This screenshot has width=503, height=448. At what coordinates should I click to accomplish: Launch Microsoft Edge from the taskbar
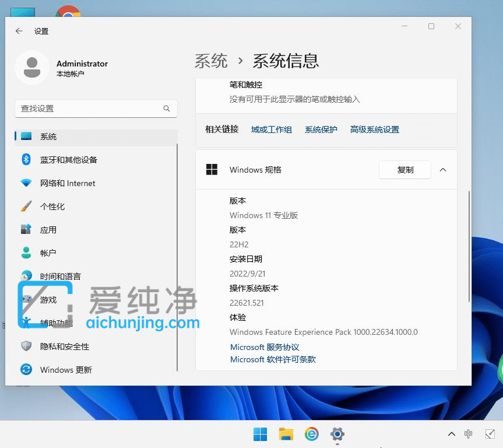tap(311, 434)
